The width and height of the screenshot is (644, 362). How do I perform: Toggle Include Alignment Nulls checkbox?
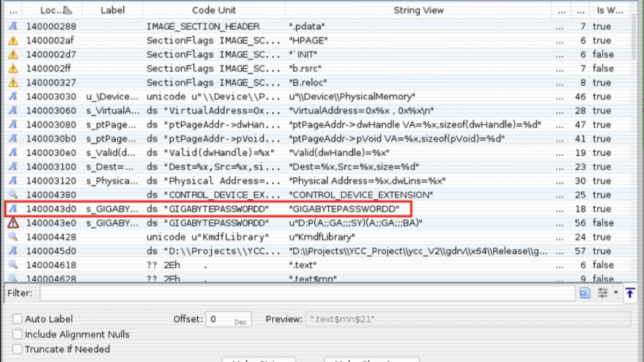click(x=17, y=335)
